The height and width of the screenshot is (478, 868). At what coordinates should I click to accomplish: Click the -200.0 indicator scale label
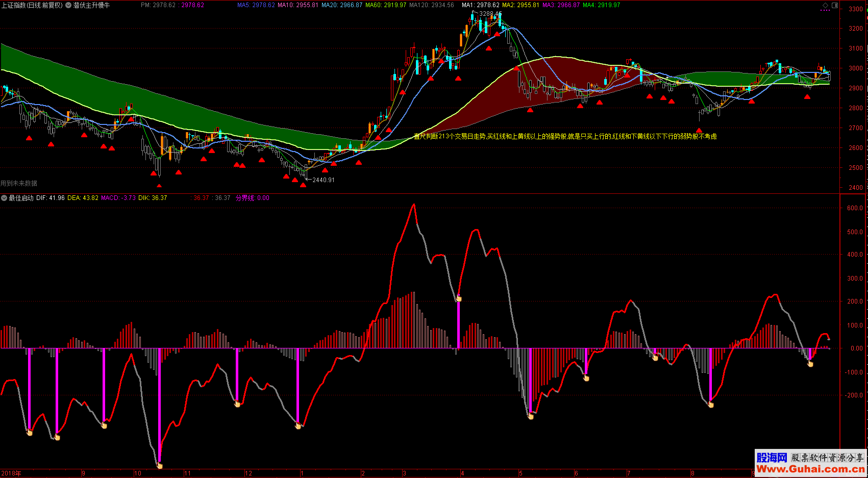point(854,395)
